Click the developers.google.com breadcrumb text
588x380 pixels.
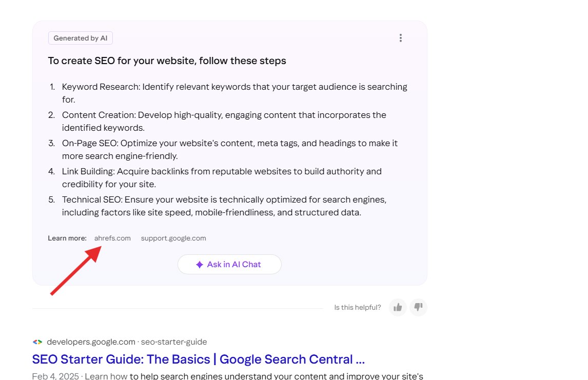(90, 342)
